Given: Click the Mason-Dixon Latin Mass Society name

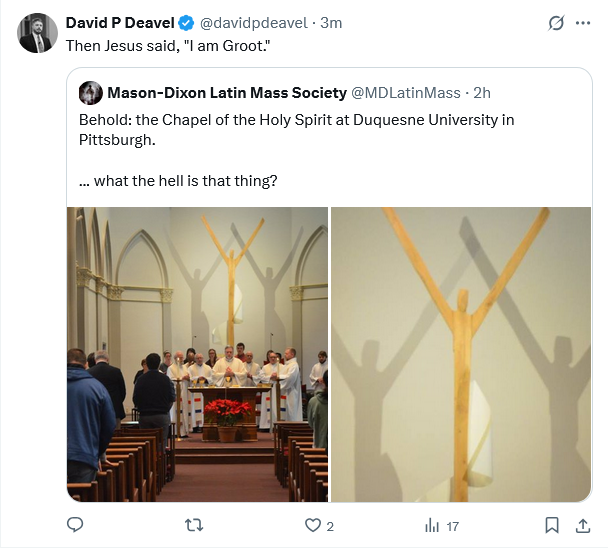Looking at the screenshot, I should click(225, 93).
